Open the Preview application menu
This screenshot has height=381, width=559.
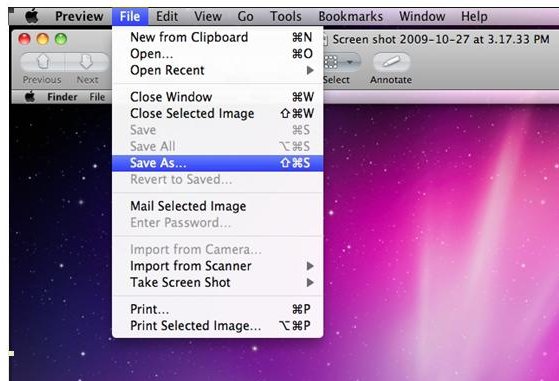(79, 16)
